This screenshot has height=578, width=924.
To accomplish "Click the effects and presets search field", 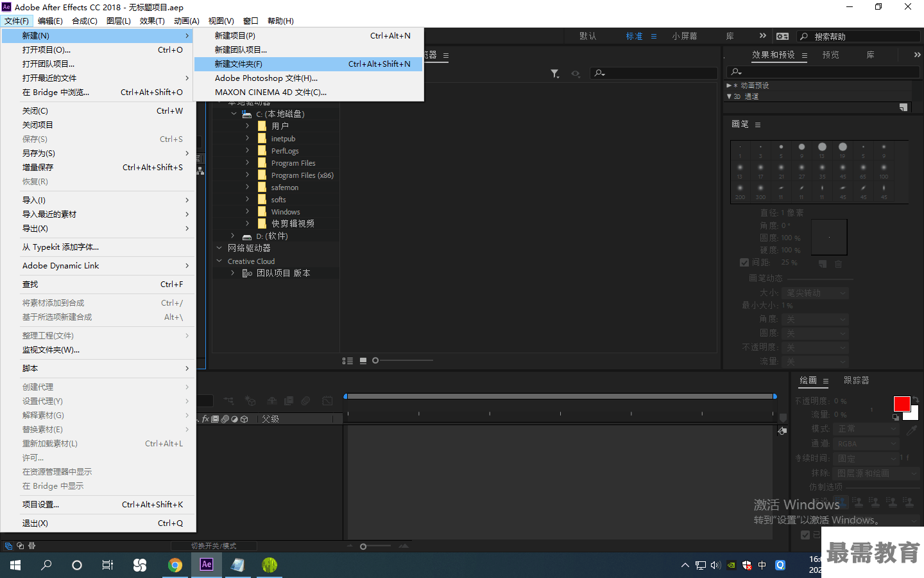I will pyautogui.click(x=823, y=72).
